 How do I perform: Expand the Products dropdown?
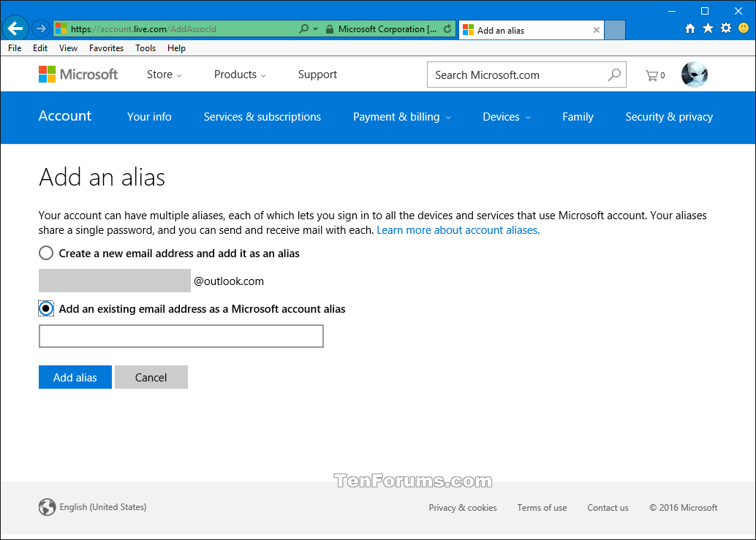click(240, 75)
